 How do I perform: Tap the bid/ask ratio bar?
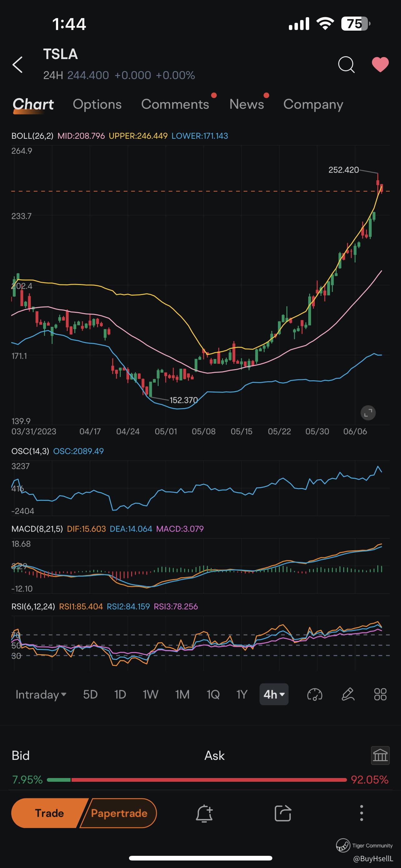[x=197, y=780]
